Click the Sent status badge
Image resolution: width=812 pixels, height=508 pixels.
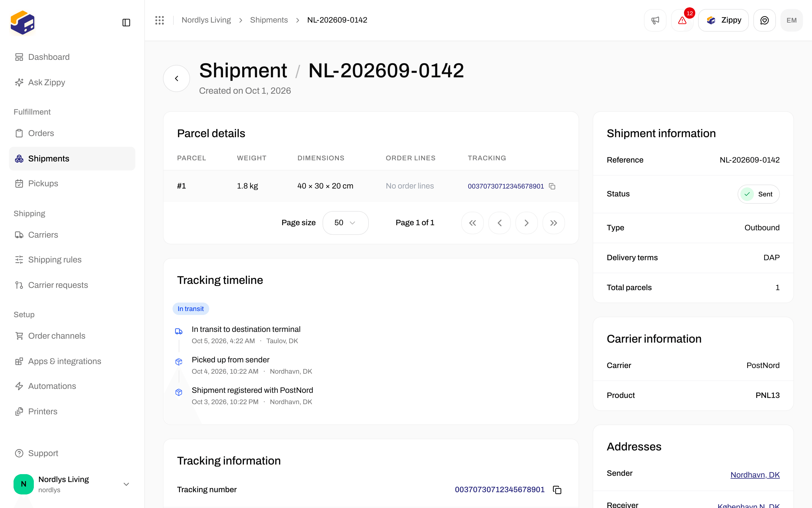758,194
